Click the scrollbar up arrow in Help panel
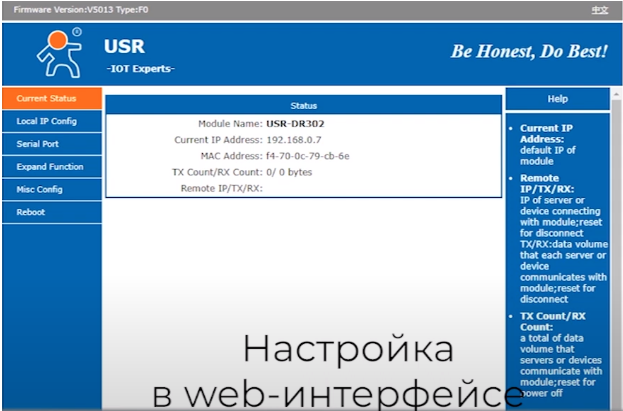Image resolution: width=623 pixels, height=411 pixels. (x=616, y=94)
